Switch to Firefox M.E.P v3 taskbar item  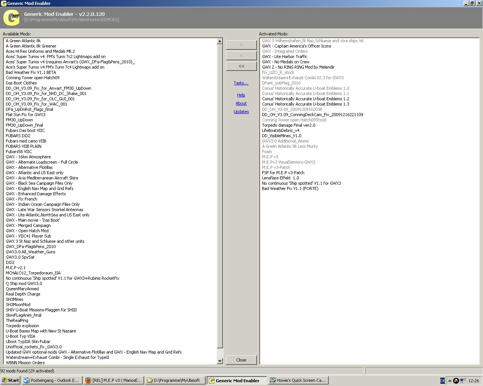(x=114, y=380)
